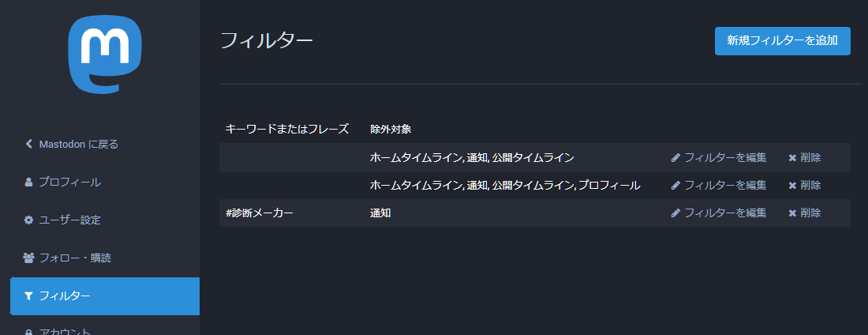
Task: Select the #診断メーカー keyword cell
Action: tap(259, 213)
